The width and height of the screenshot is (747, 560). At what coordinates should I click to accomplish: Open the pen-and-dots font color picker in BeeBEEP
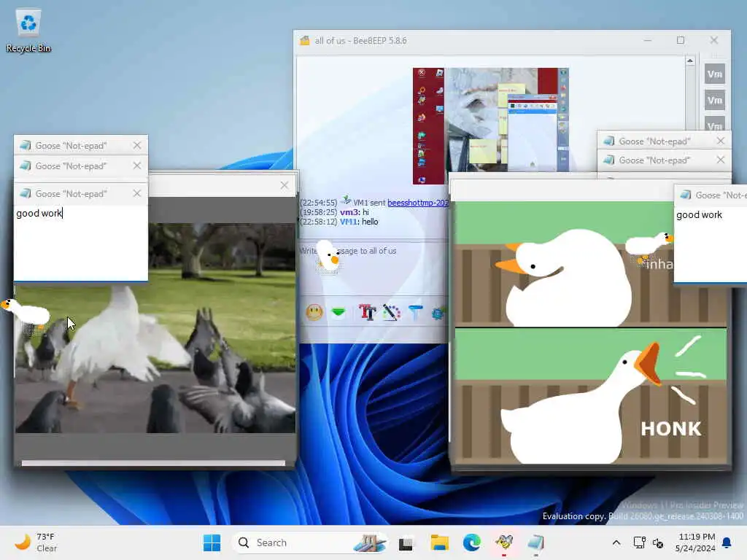(392, 312)
